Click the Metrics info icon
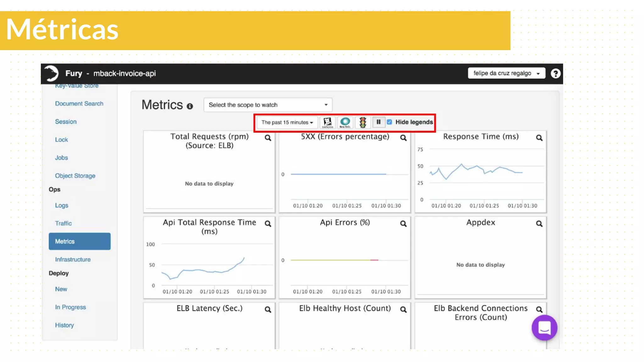This screenshot has height=362, width=644. click(190, 106)
